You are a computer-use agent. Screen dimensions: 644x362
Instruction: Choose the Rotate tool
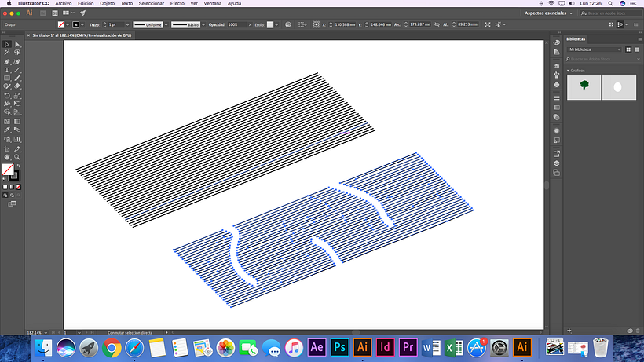[7, 96]
